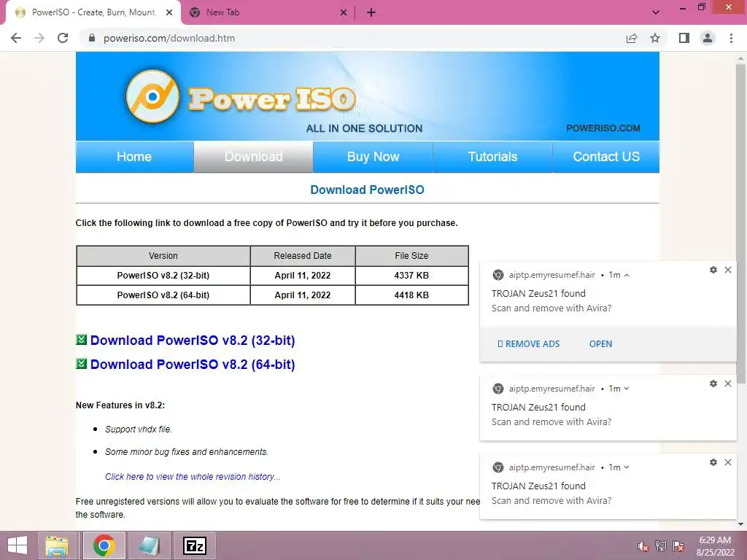
Task: Dismiss the first TROJAN notification
Action: point(728,270)
